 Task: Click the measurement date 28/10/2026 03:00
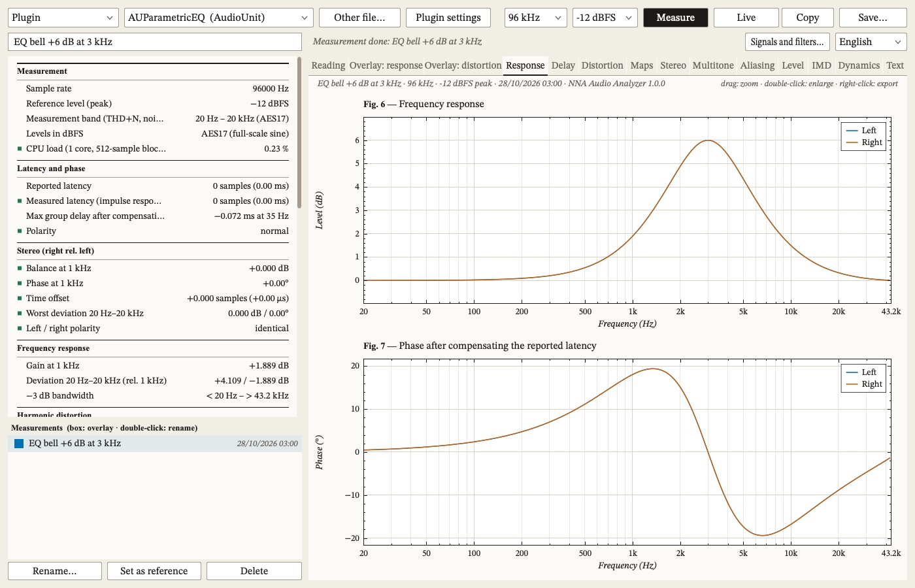267,444
